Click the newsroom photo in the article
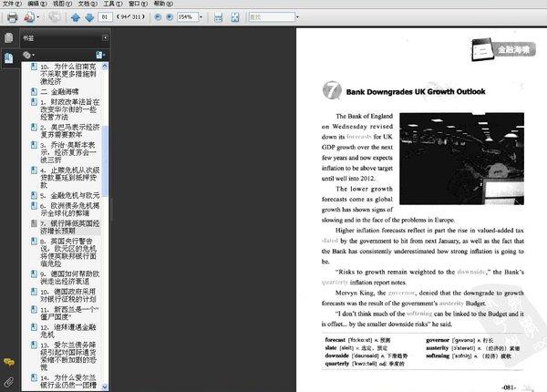 tap(461, 159)
